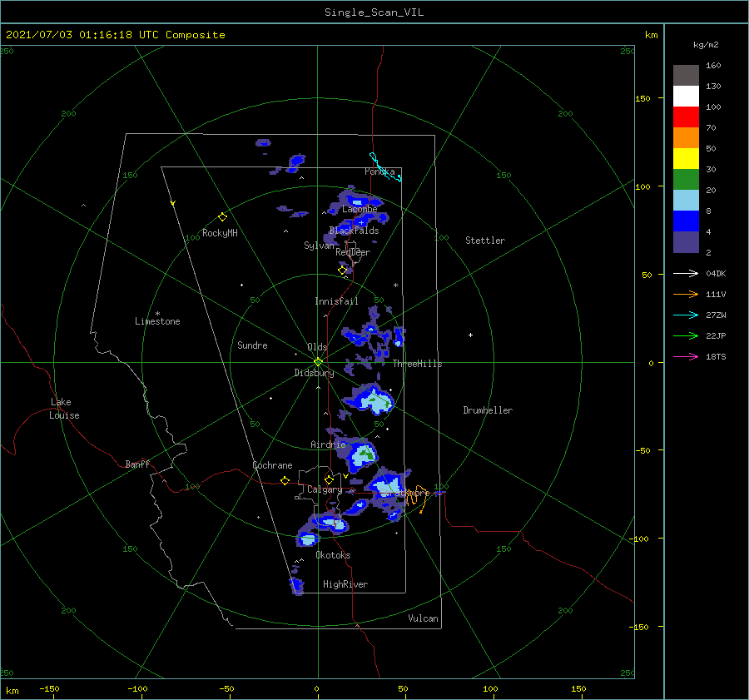Click the Single_Scan_VIL title text
The height and width of the screenshot is (700, 749).
tap(374, 12)
